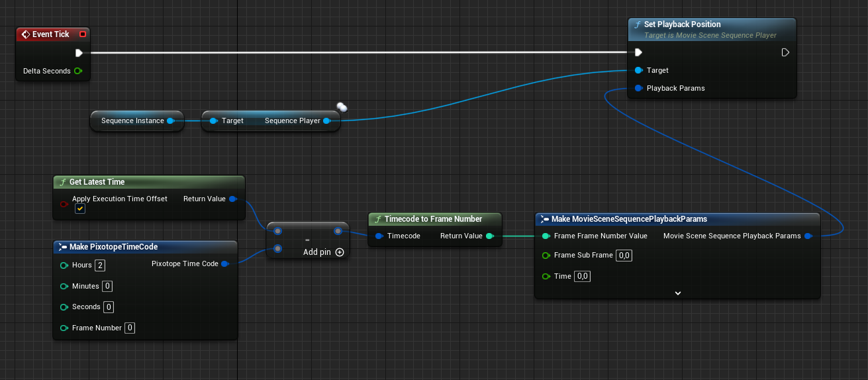Click the Delta Seconds output pin
868x380 pixels.
pyautogui.click(x=78, y=71)
